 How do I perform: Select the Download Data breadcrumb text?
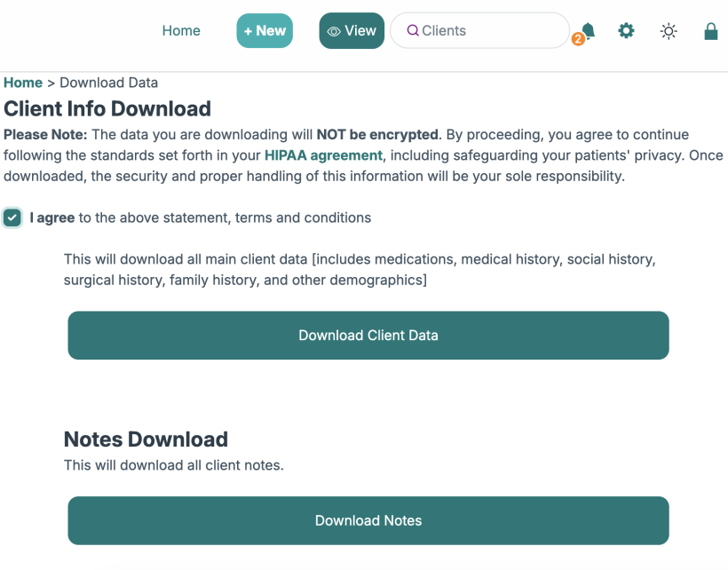click(108, 83)
